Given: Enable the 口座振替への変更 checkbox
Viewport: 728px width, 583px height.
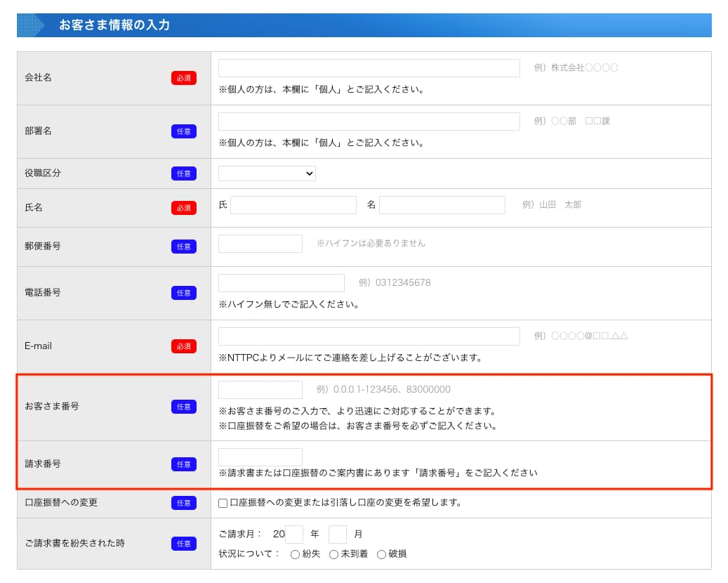Looking at the screenshot, I should click(223, 503).
